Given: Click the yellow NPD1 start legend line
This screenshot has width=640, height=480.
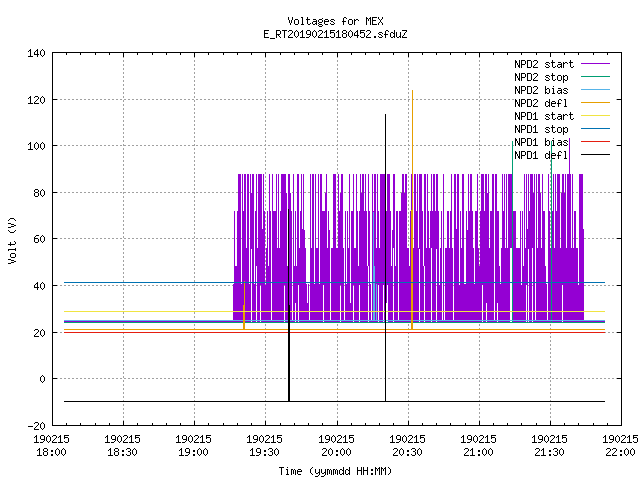Looking at the screenshot, I should 595,116.
